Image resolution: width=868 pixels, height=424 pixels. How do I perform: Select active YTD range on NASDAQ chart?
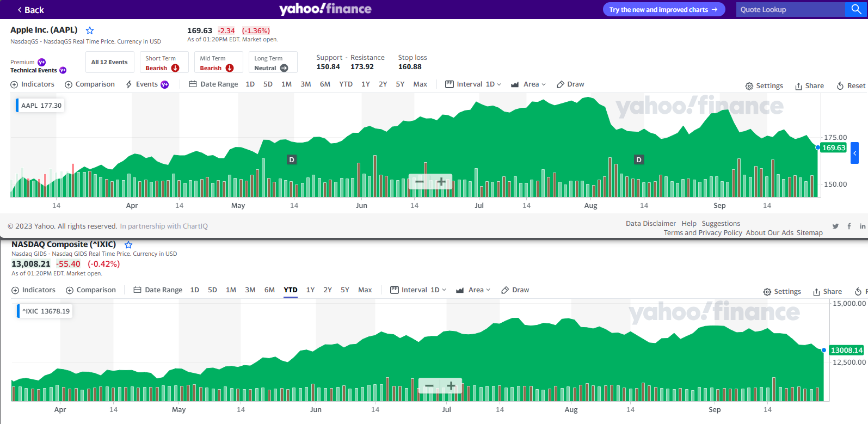[291, 290]
